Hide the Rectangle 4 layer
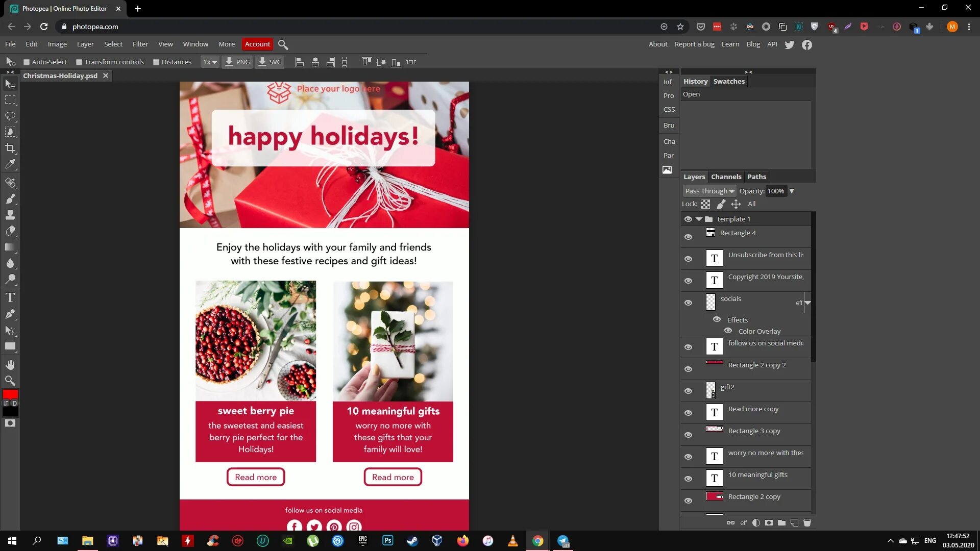Screen dimensions: 980x551 click(688, 237)
